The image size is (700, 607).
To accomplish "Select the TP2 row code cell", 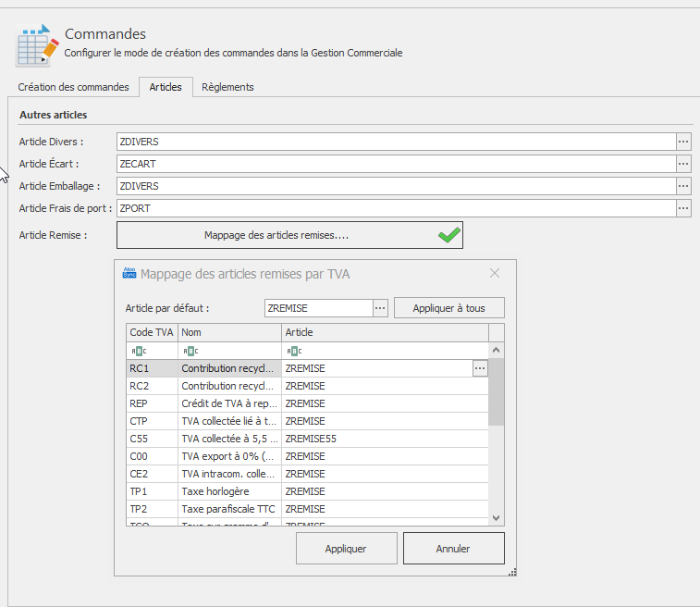I will [152, 509].
